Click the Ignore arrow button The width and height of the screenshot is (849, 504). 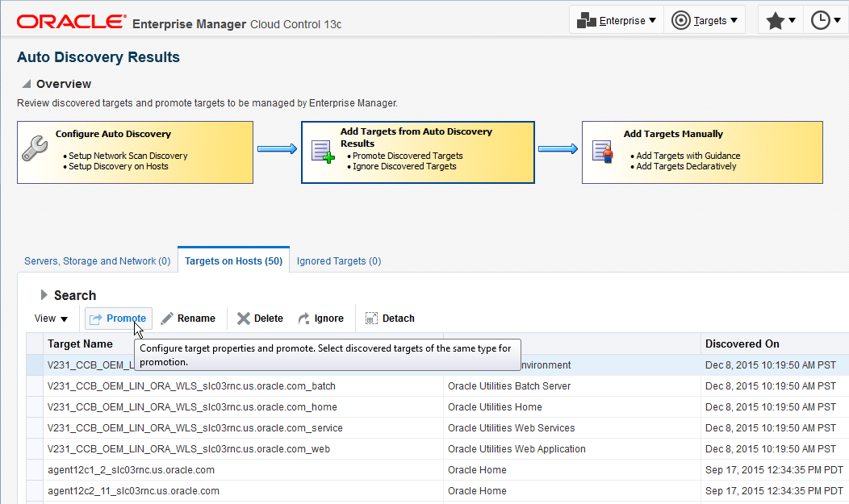pyautogui.click(x=321, y=319)
